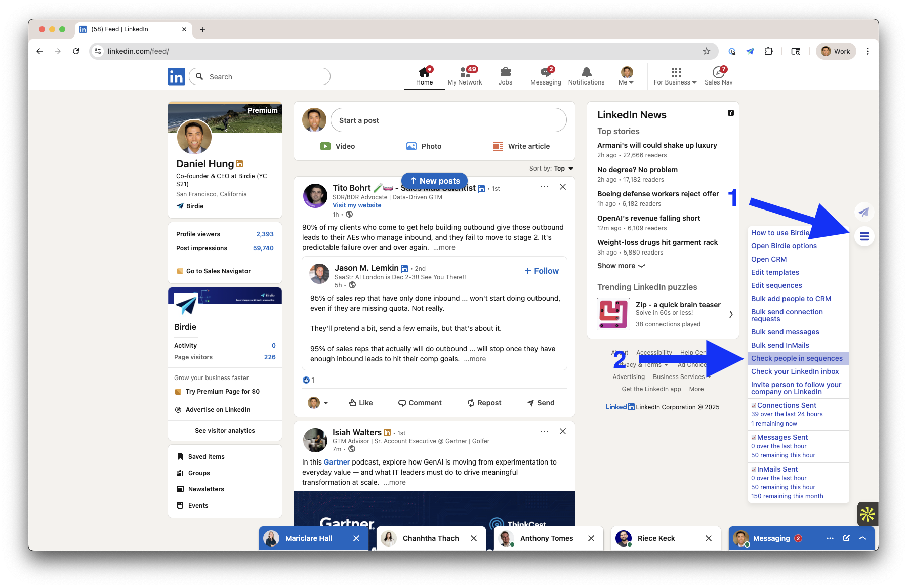Click Write article
The image size is (907, 588).
[x=521, y=146]
